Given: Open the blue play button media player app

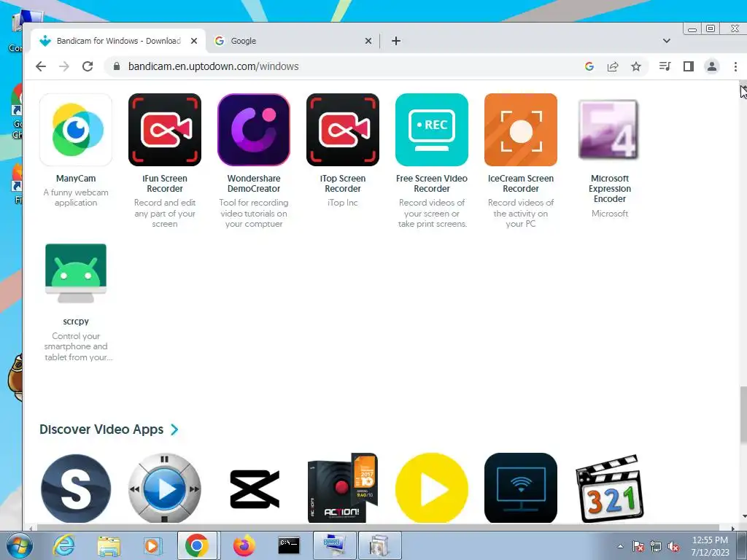Looking at the screenshot, I should tap(165, 489).
